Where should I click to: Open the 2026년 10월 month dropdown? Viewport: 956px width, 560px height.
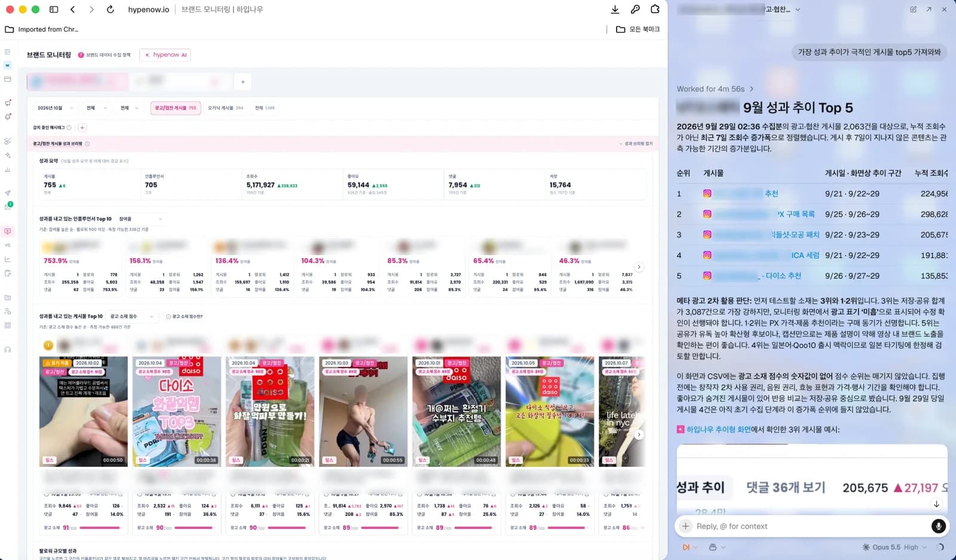55,108
